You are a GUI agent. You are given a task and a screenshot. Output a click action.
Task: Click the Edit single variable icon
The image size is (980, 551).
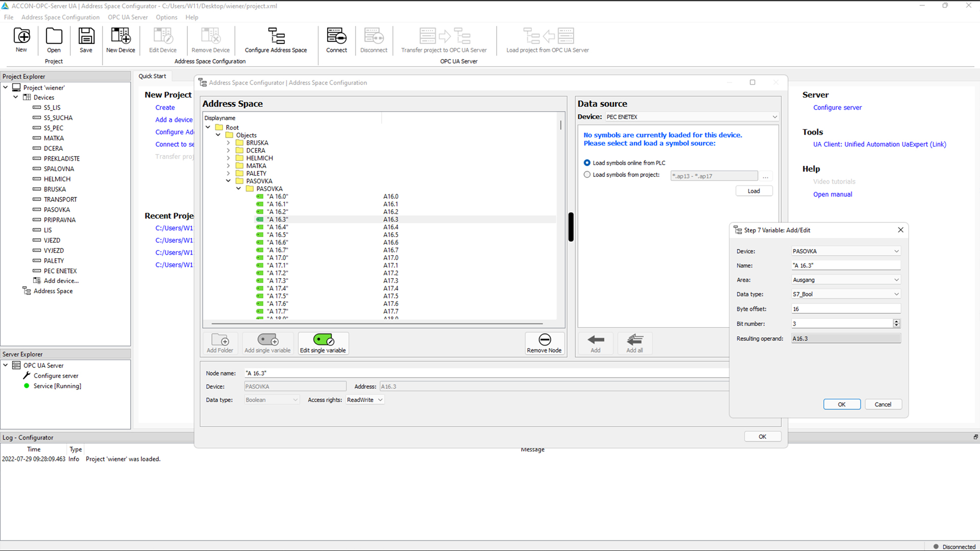[323, 343]
